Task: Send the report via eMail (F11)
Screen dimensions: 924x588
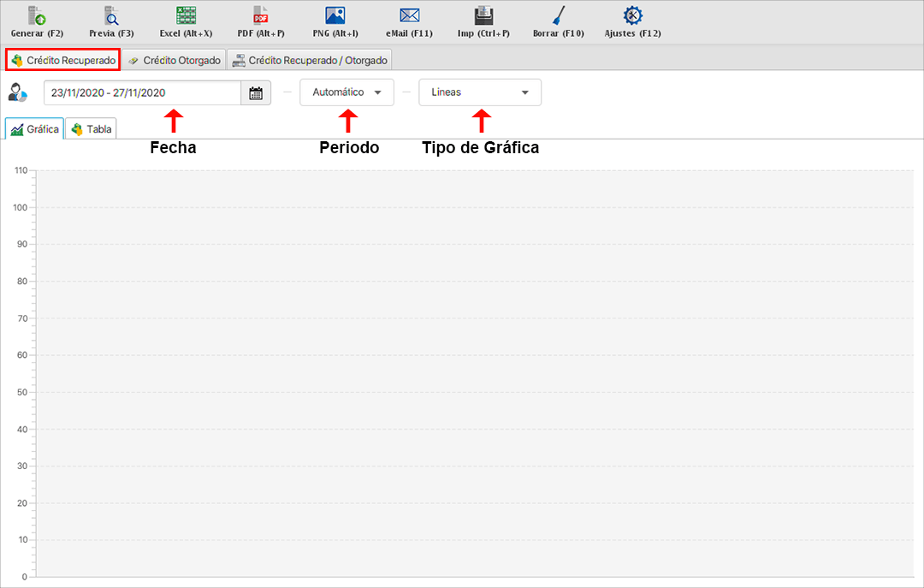Action: [409, 15]
